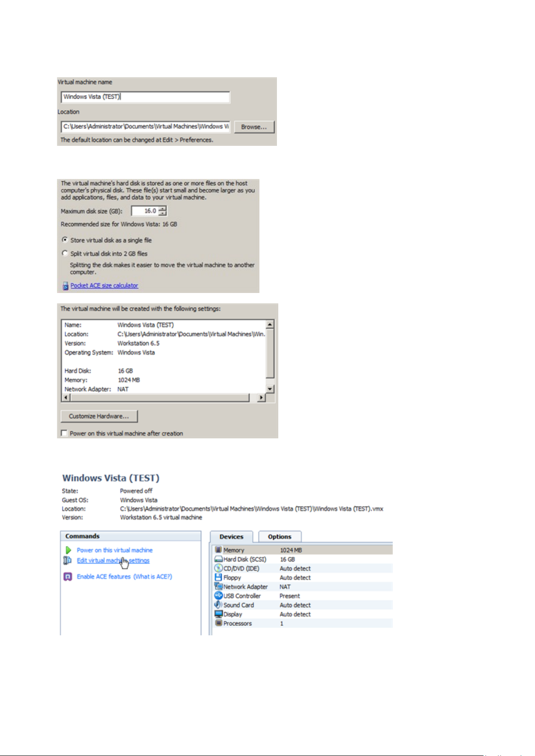Open the Pocket ACE size calculator link
Viewport: 535px width, 756px height.
tap(104, 285)
